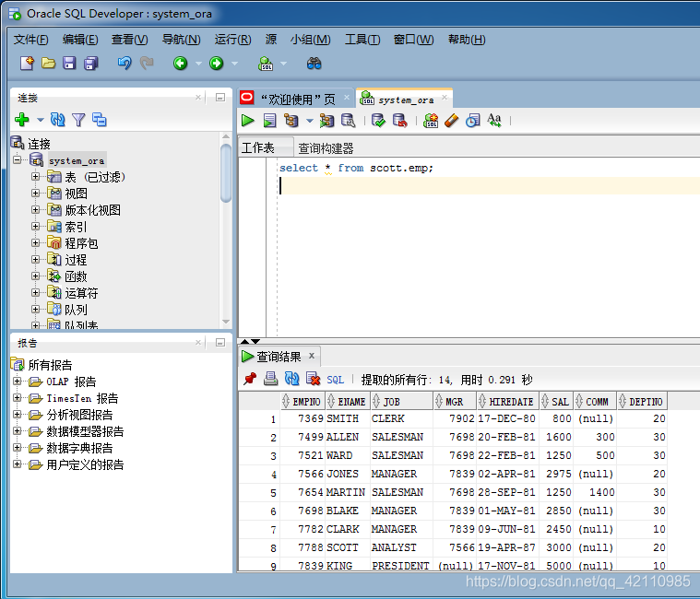
Task: Click the Redo arrow icon
Action: click(x=147, y=64)
